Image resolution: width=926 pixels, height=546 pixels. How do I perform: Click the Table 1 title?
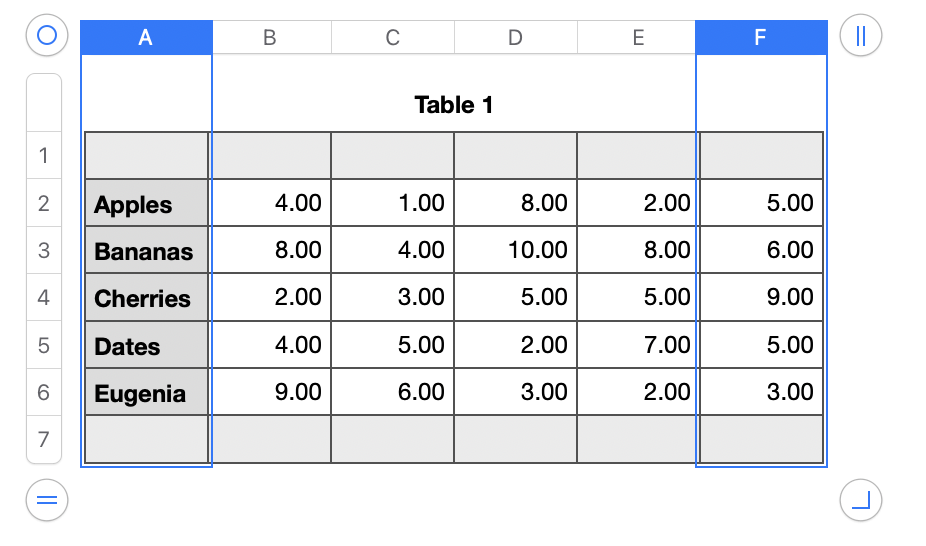tap(454, 104)
